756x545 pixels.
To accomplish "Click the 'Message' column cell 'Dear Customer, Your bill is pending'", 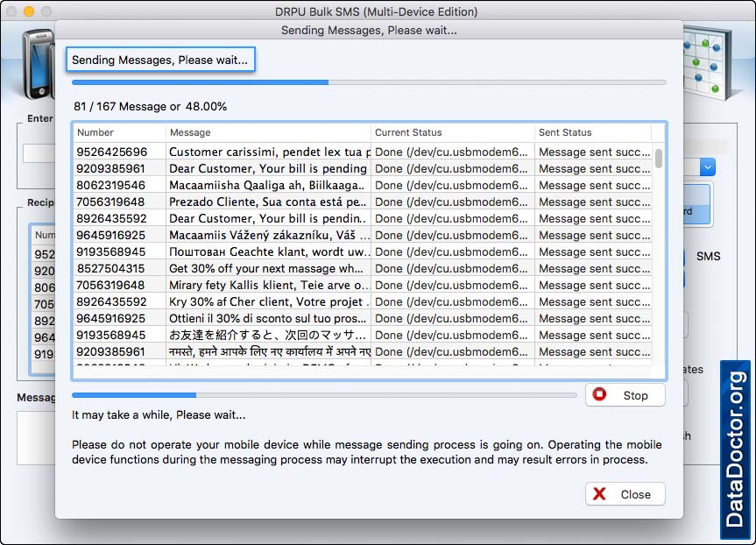I will click(x=267, y=168).
